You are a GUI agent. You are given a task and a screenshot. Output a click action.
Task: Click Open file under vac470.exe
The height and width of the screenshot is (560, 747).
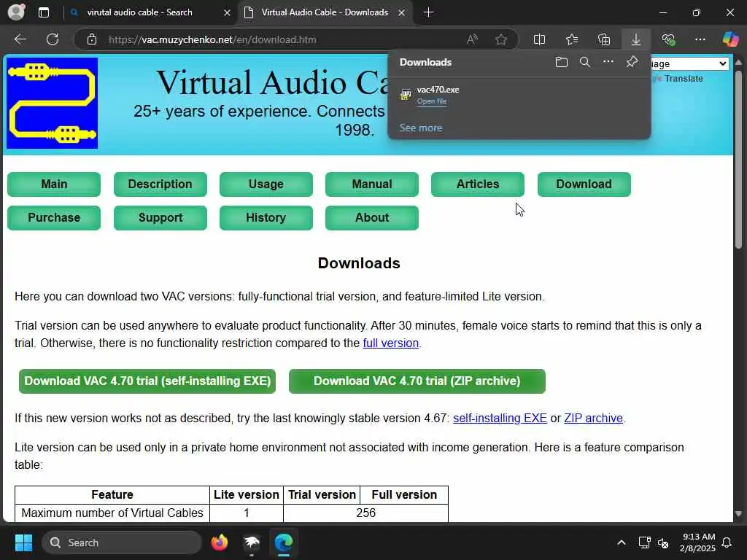click(432, 101)
